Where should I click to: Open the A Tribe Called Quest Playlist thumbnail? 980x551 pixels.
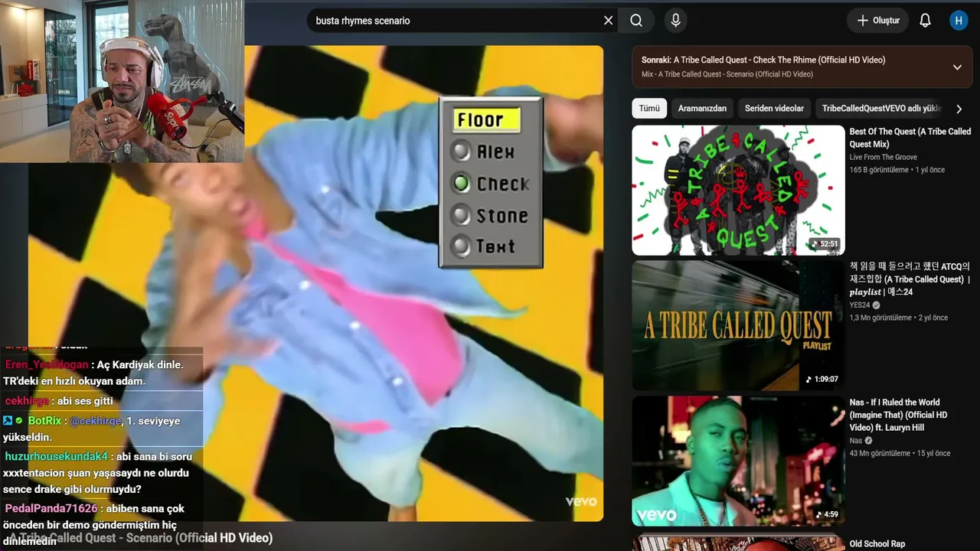tap(738, 325)
